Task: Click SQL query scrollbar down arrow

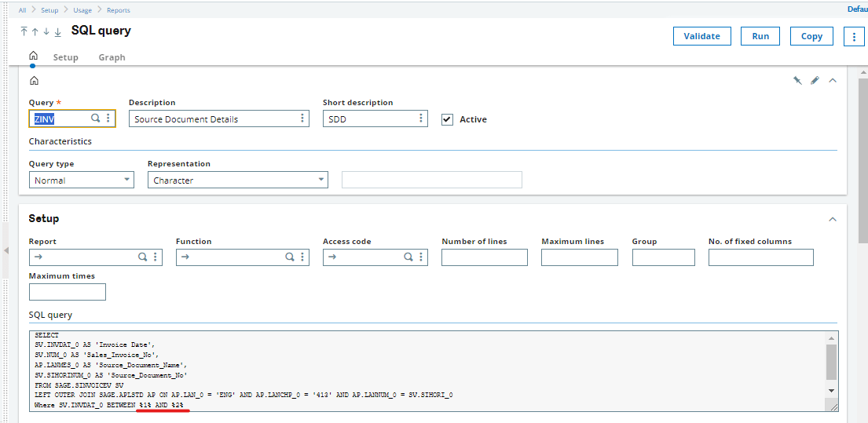Action: (831, 390)
